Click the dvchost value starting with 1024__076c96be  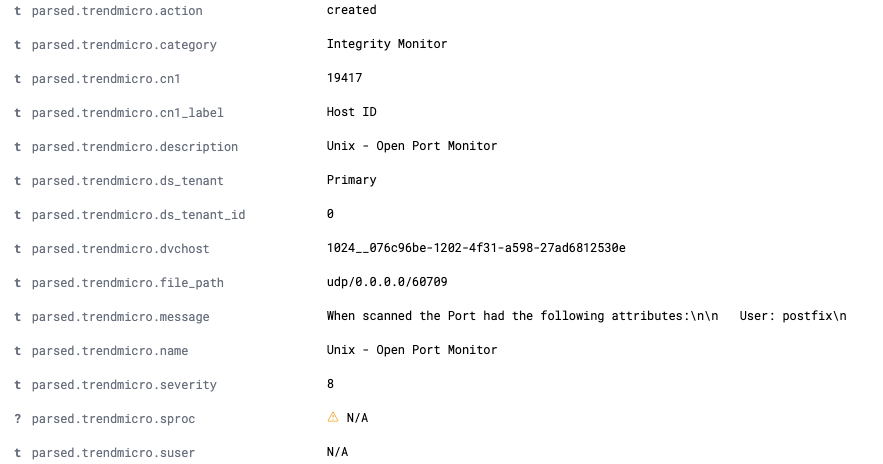coord(476,248)
